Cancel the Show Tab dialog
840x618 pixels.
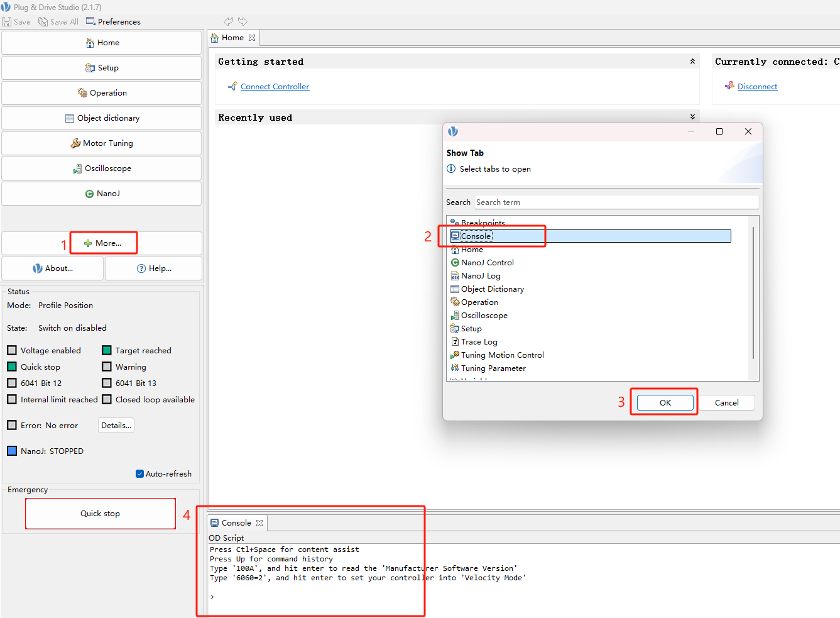(726, 403)
